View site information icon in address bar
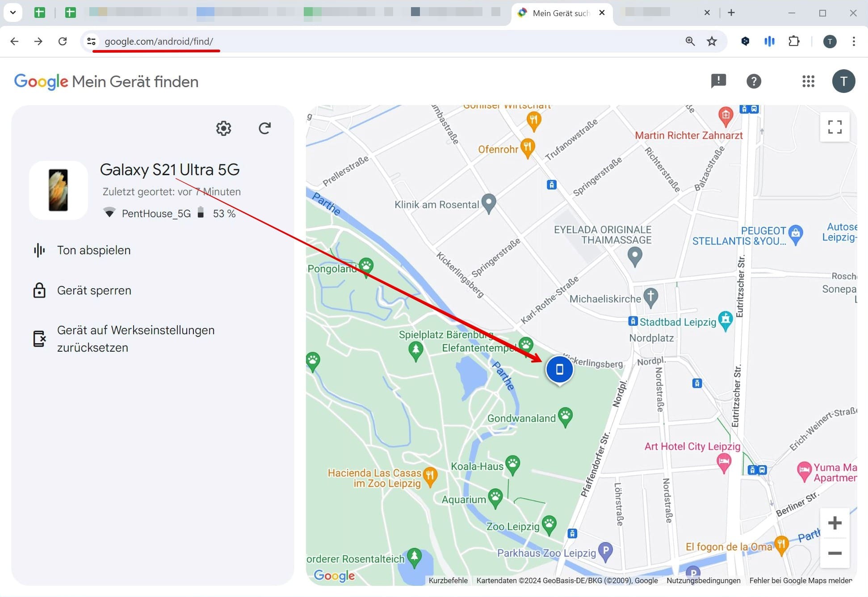Screen dimensions: 868x597 click(x=91, y=41)
